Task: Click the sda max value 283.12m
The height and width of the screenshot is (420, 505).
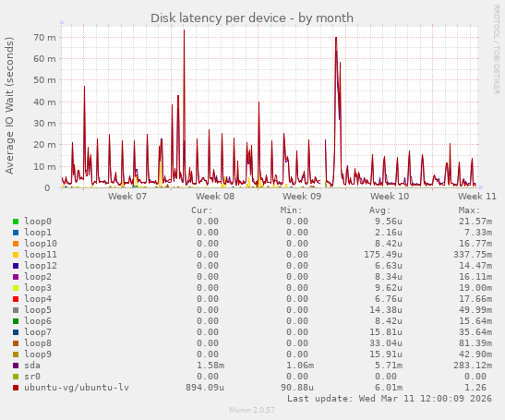Action: click(x=473, y=366)
